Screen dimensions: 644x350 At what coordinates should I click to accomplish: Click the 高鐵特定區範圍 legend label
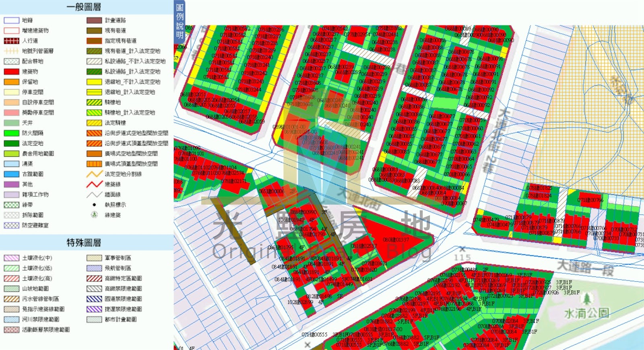tap(123, 278)
